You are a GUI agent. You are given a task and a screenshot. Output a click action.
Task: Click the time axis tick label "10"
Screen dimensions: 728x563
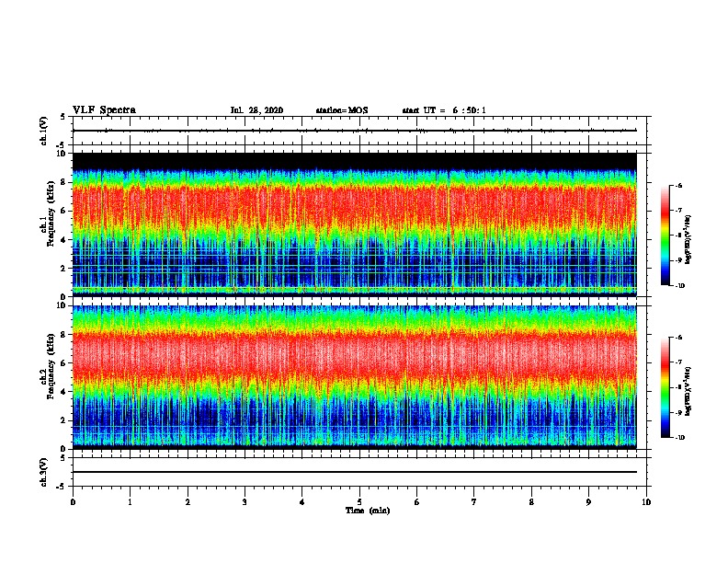pos(646,502)
